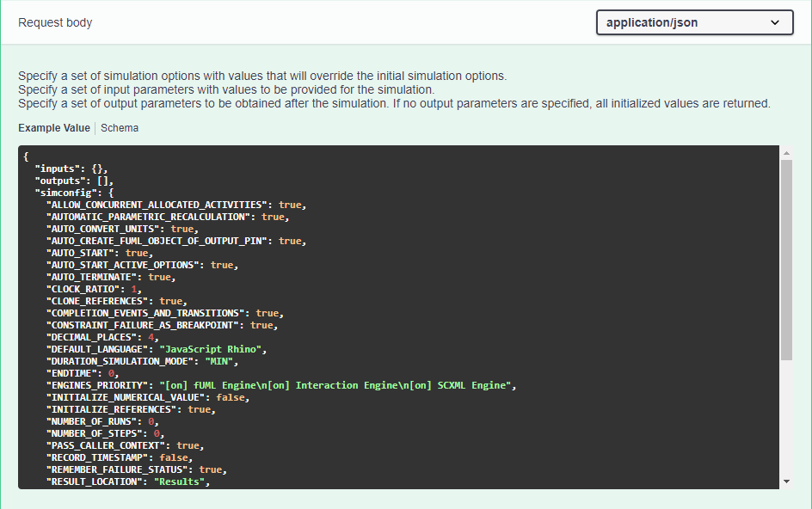Switch to the Schema tab
812x509 pixels.
[120, 128]
